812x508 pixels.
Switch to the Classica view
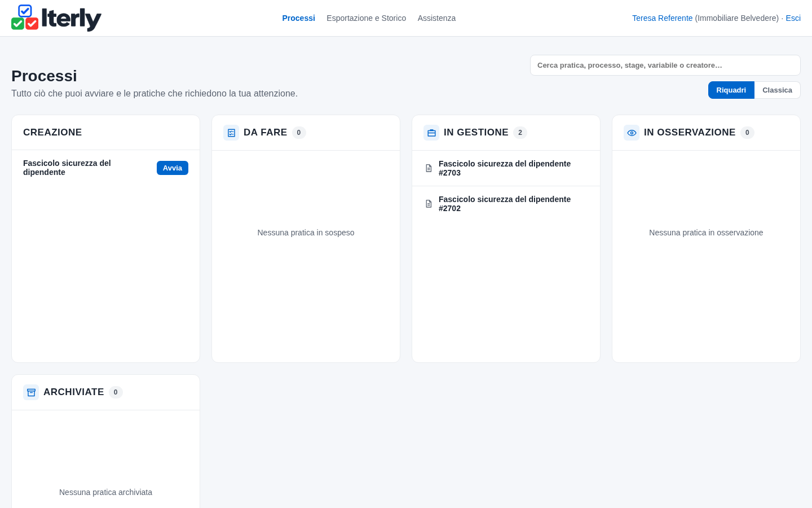point(777,90)
